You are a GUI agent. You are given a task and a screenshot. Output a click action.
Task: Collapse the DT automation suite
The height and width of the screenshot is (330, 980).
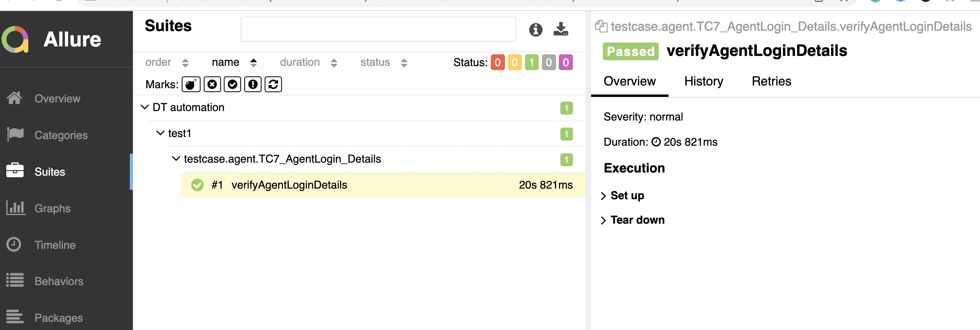coord(145,107)
